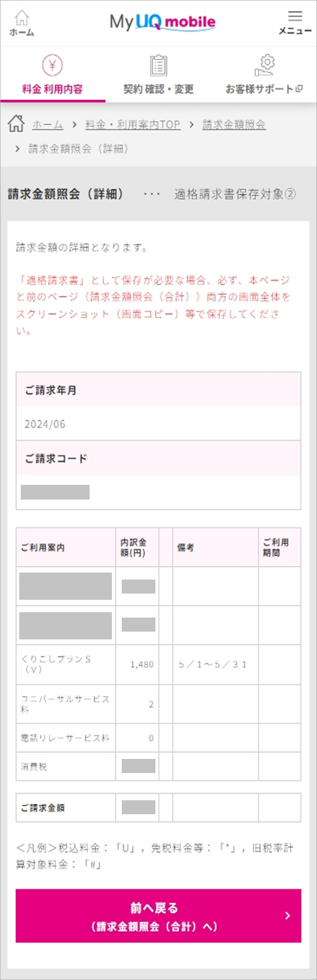Click chevron after ホーム breadcrumb
Image resolution: width=317 pixels, height=980 pixels.
coord(74,125)
